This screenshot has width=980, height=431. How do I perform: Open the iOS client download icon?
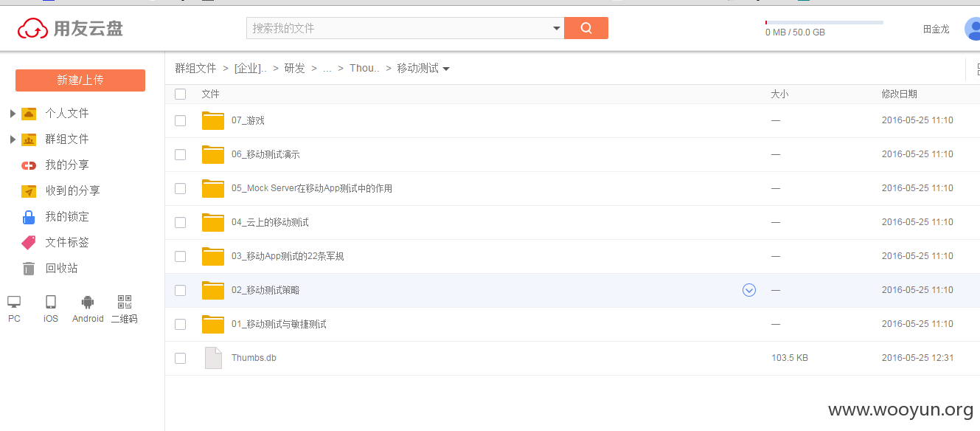pyautogui.click(x=51, y=302)
